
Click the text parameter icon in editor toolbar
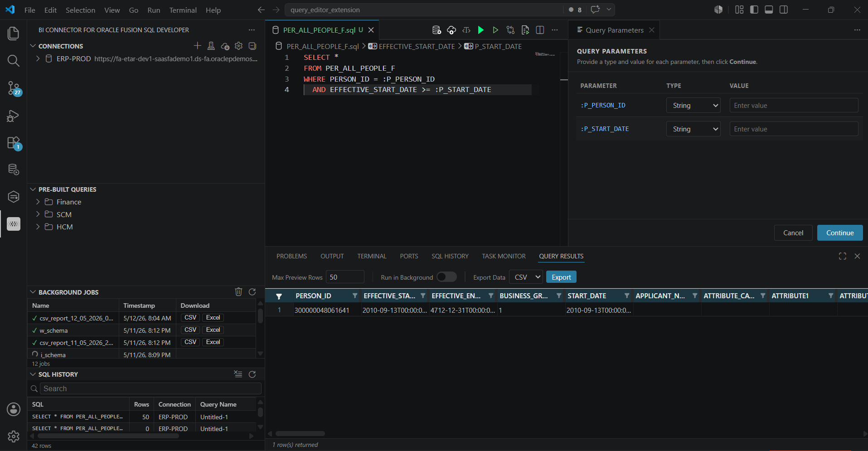[x=466, y=30]
